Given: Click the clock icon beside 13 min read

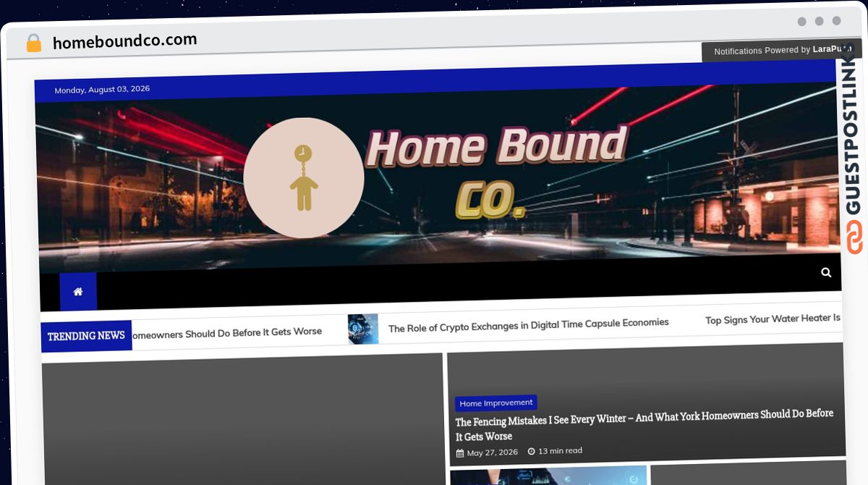Looking at the screenshot, I should click(x=532, y=451).
